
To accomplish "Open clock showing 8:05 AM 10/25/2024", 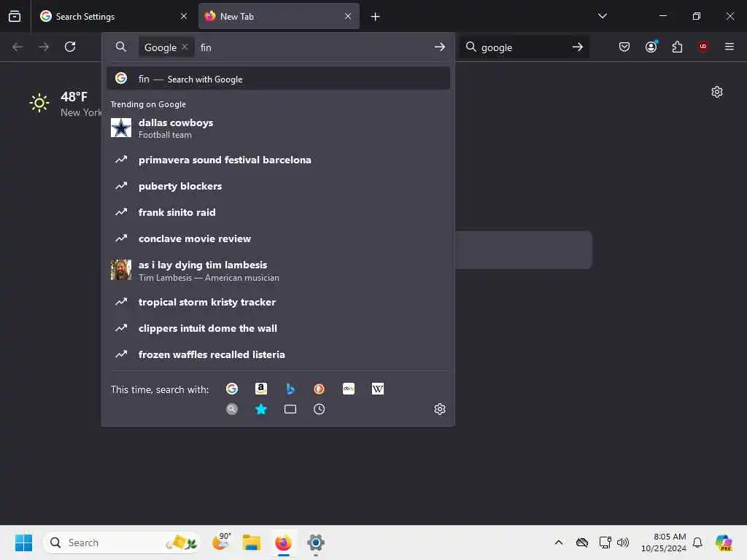I will click(663, 542).
